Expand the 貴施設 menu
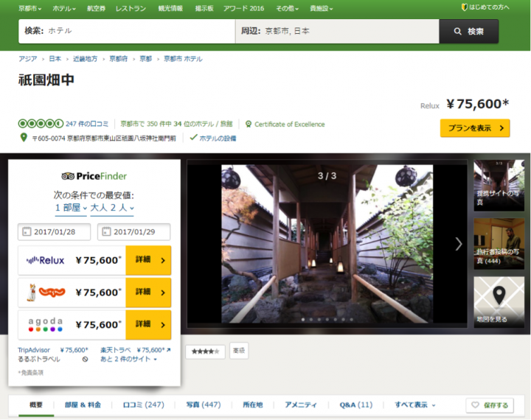 321,8
